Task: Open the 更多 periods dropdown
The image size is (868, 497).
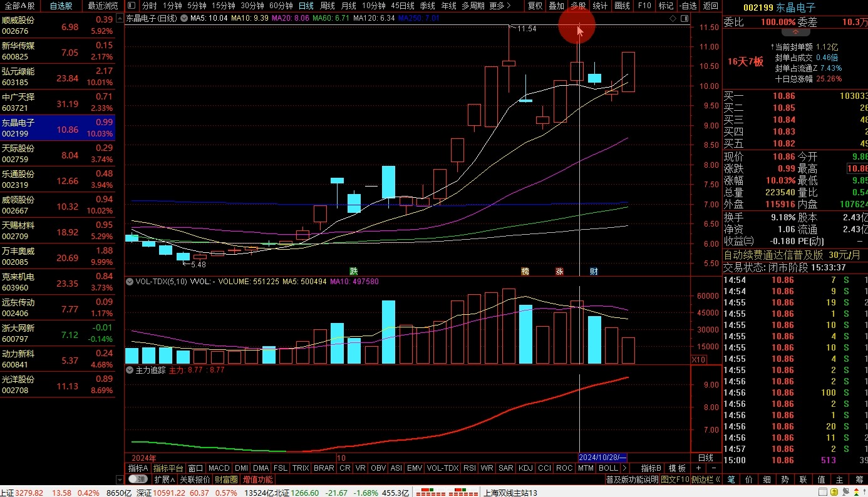Action: tap(500, 6)
